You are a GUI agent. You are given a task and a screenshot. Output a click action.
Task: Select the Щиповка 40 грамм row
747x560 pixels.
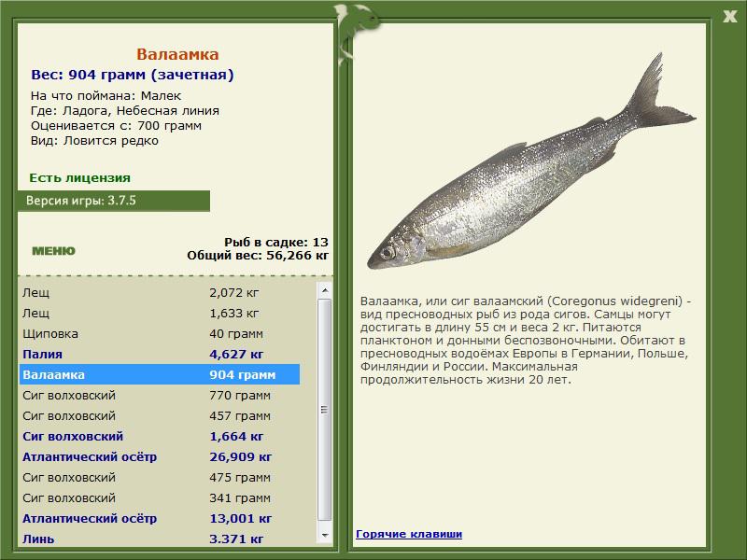pos(160,333)
